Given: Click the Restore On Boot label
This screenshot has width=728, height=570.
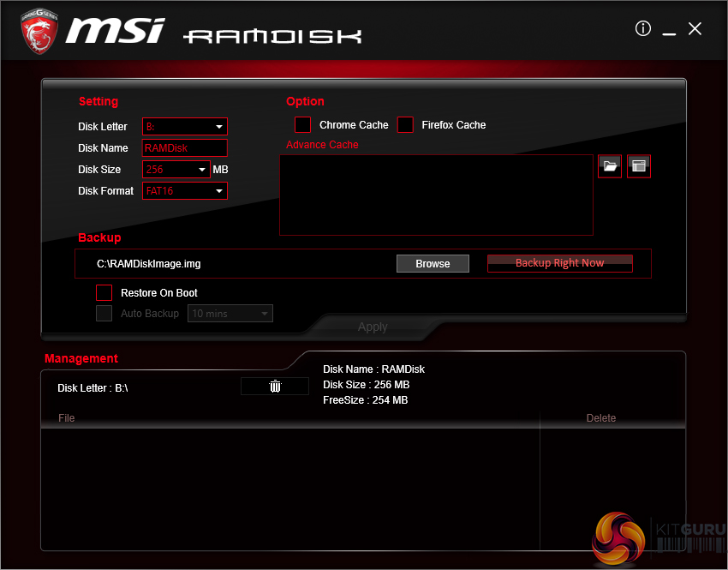Looking at the screenshot, I should coord(159,292).
